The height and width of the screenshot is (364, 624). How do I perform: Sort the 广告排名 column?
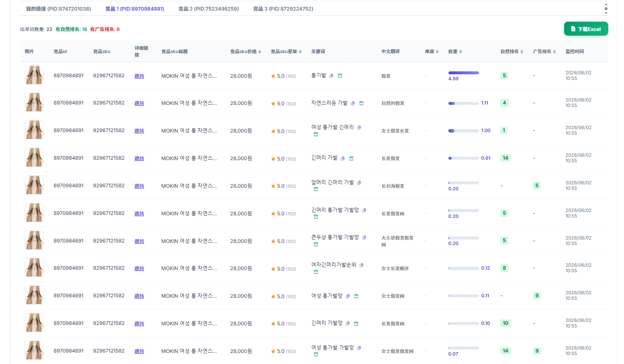(x=554, y=52)
